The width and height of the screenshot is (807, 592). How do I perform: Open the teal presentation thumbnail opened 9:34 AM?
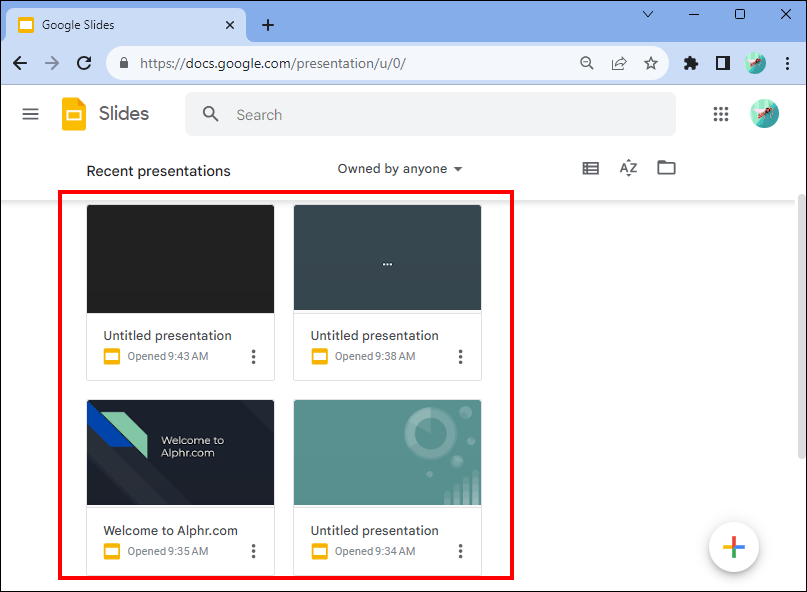tap(388, 452)
